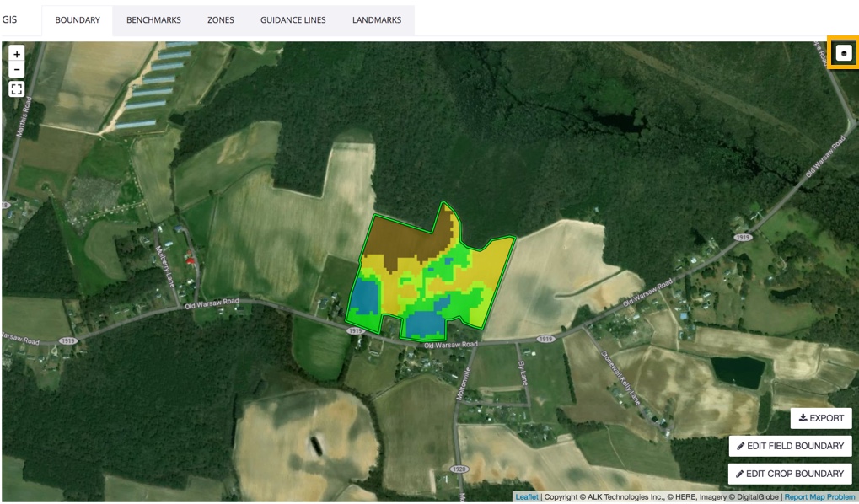This screenshot has height=504, width=859.
Task: Switch to the Benchmarks tab
Action: coord(153,20)
